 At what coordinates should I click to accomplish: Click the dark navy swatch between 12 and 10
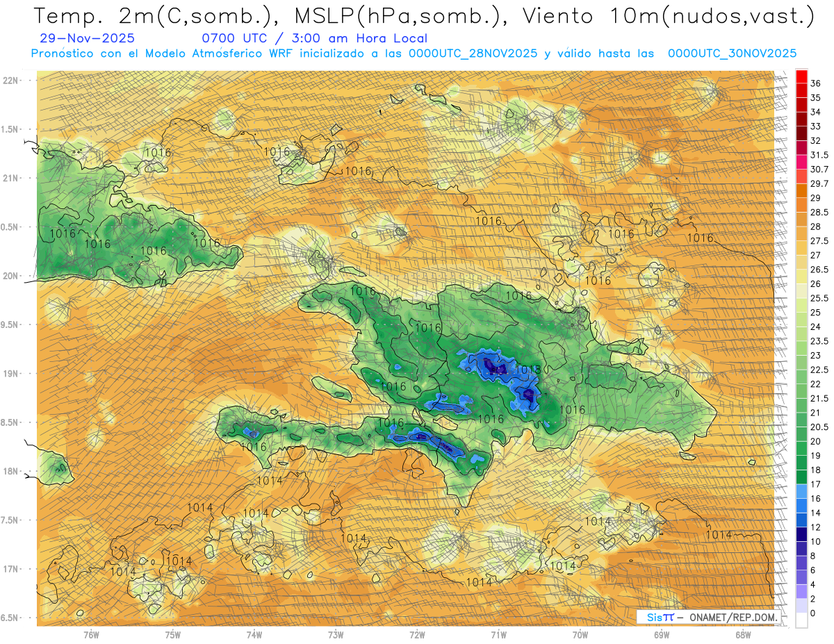(x=801, y=534)
